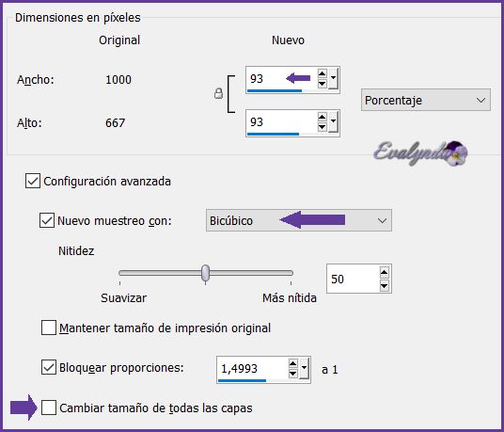
Task: Open the Ancho field slider dropdown arrow
Action: tap(333, 78)
